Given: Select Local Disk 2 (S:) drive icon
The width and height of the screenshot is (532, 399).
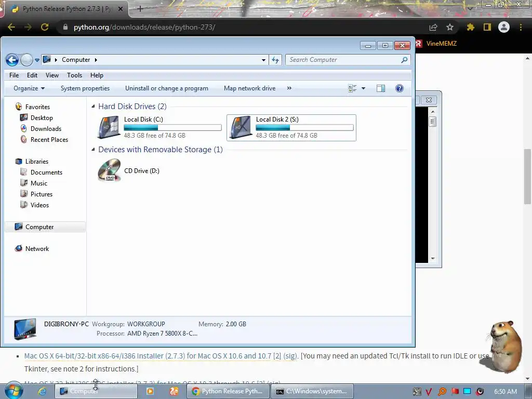Looking at the screenshot, I should [241, 127].
